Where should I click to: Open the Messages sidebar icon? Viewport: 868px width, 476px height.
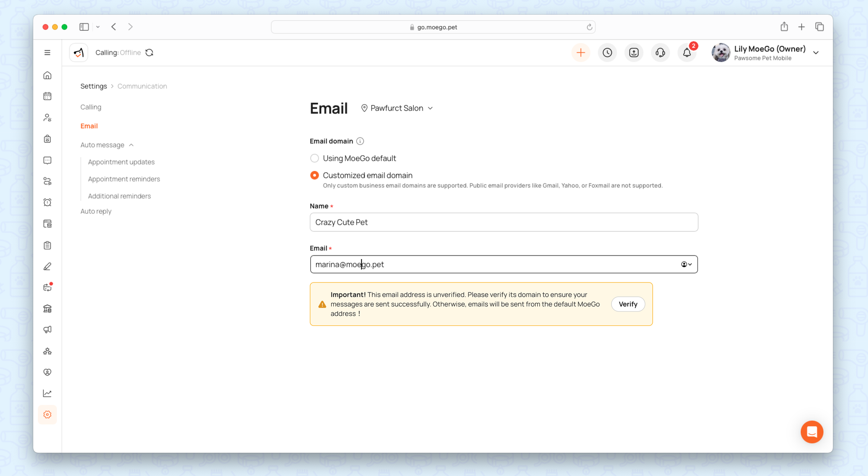coord(47,160)
